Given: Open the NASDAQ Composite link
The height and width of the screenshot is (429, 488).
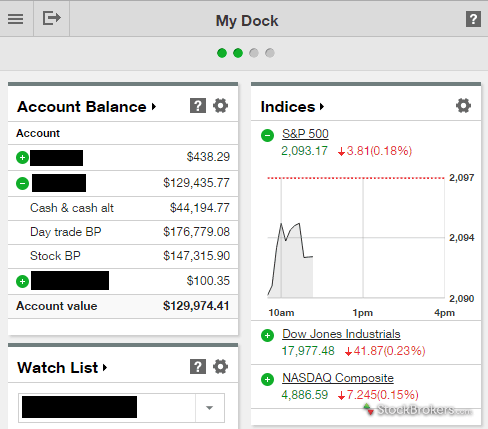Looking at the screenshot, I should 338,378.
